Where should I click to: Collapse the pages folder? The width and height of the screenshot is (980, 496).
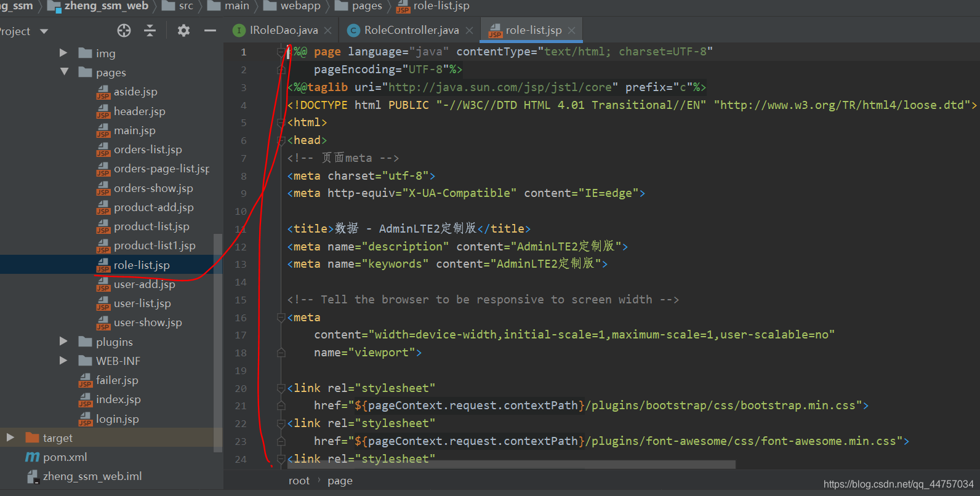pos(64,72)
